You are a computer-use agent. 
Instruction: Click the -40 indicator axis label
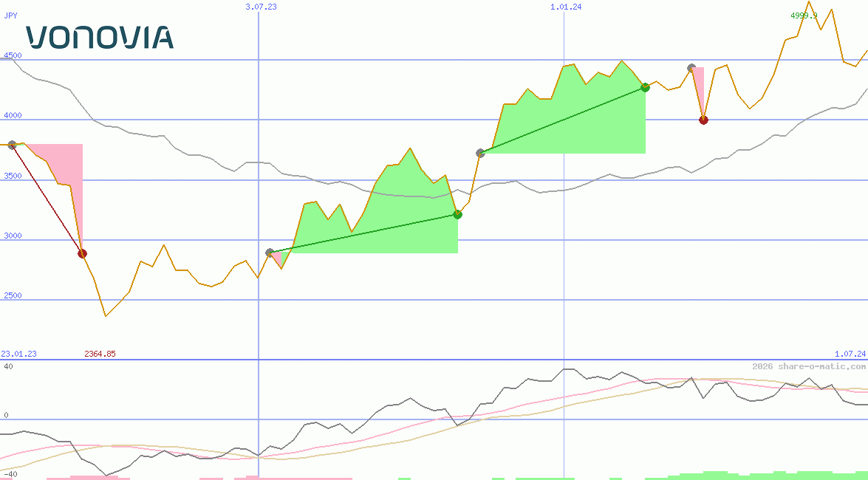tap(9, 474)
